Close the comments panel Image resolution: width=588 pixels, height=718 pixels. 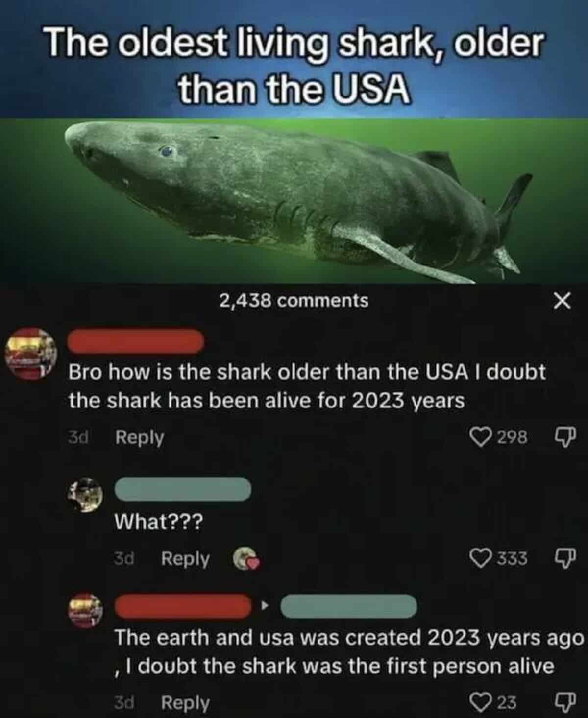562,301
